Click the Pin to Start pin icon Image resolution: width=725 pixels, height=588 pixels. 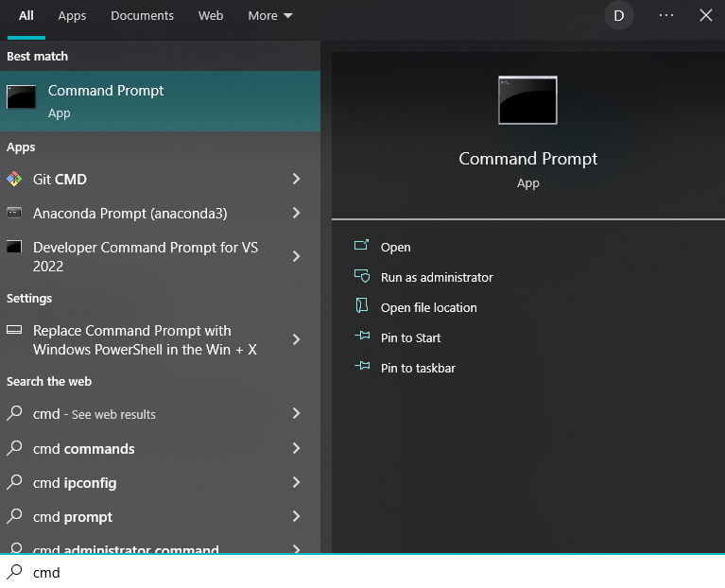362,336
